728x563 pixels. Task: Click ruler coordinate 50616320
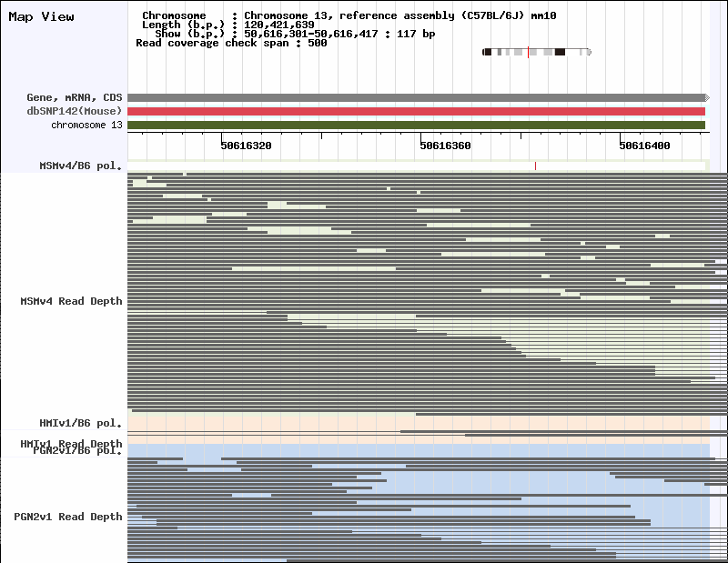[246, 146]
